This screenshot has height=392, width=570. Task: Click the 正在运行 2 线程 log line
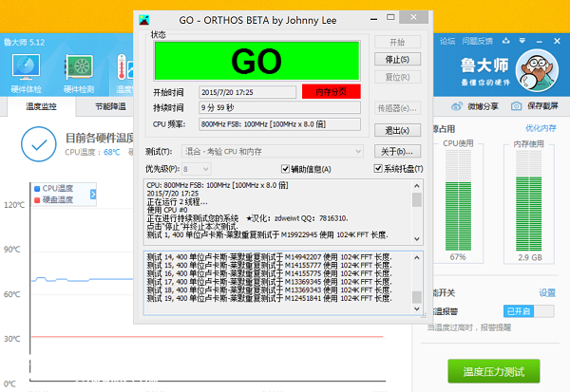click(177, 202)
